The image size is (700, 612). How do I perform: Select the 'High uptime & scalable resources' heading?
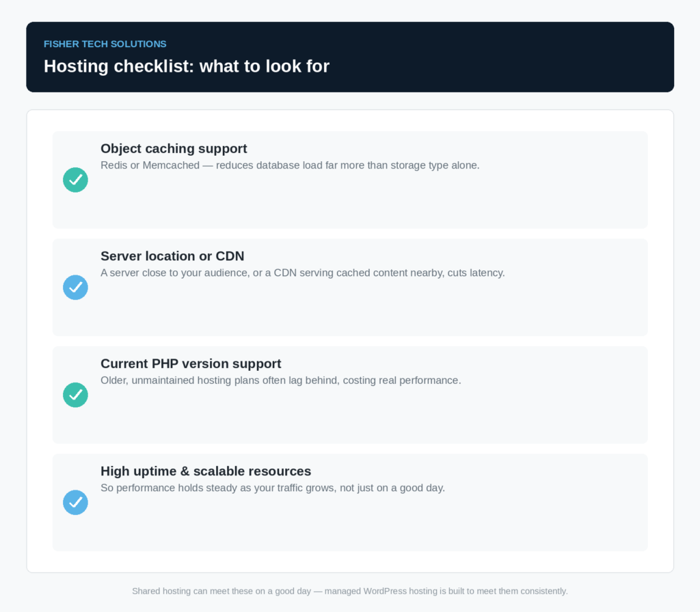206,471
